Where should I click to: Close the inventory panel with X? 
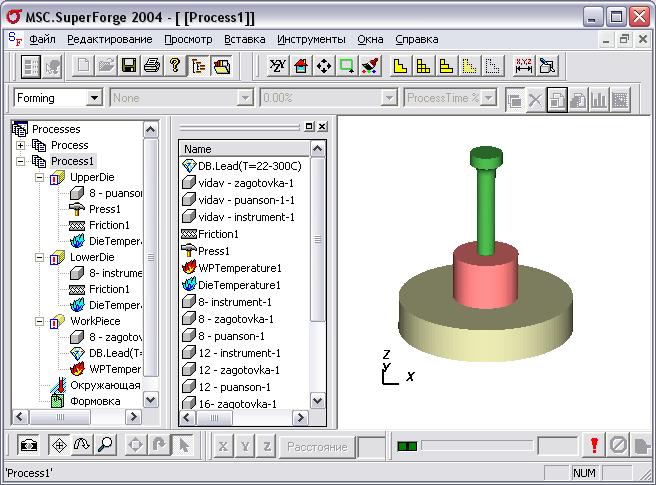pos(322,126)
